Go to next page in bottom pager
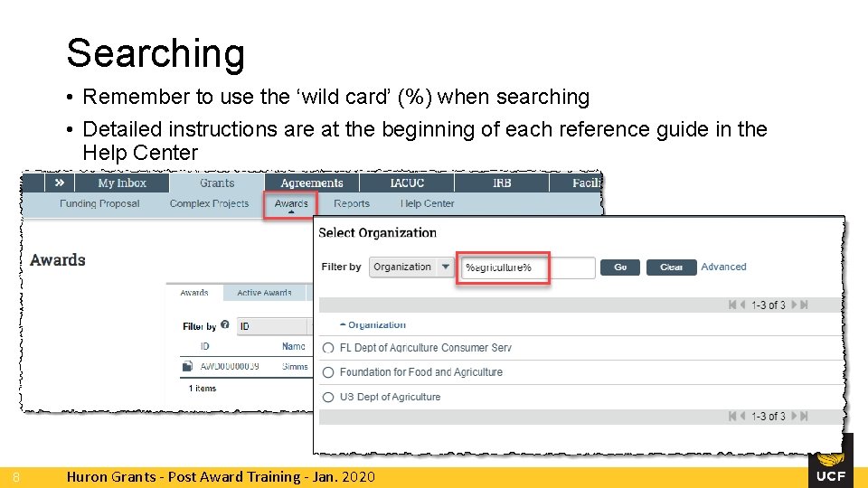 794,416
